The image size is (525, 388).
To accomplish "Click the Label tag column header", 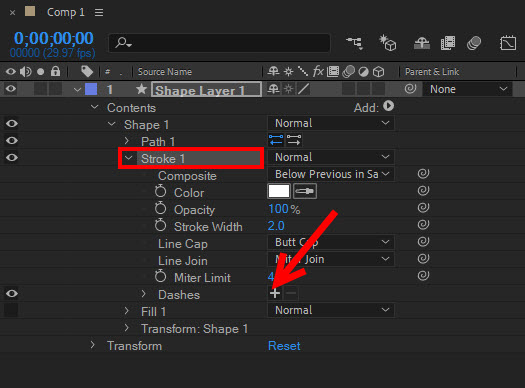I will point(87,71).
